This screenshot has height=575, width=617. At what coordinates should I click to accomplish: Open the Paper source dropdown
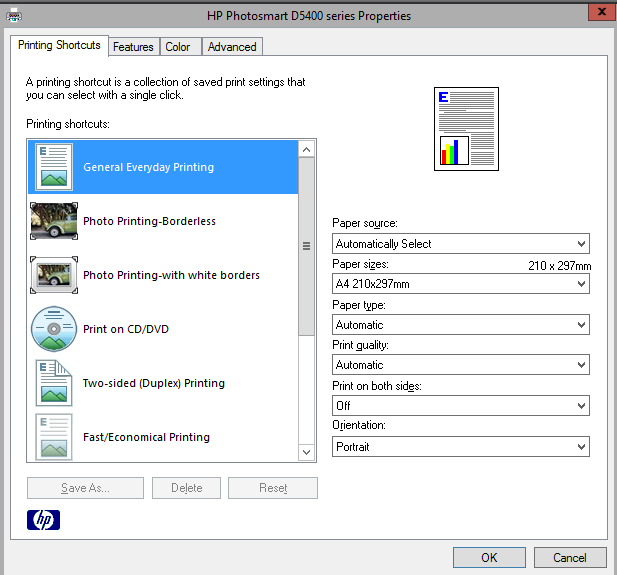[461, 244]
